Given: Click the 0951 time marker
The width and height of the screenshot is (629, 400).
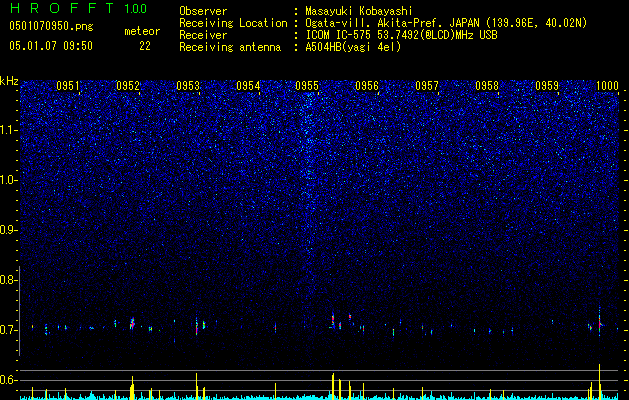Looking at the screenshot, I should pyautogui.click(x=68, y=86).
